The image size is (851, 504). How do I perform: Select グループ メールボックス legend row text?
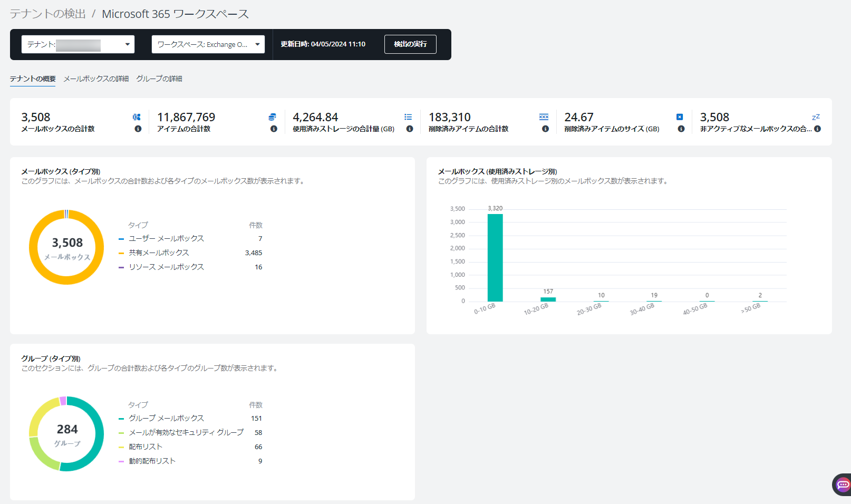coord(166,418)
